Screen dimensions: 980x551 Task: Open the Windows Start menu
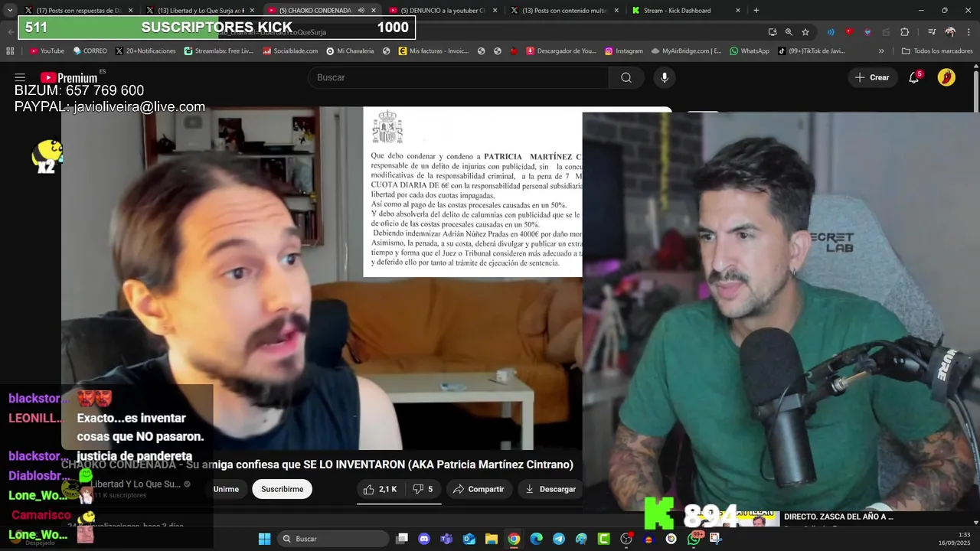point(264,539)
